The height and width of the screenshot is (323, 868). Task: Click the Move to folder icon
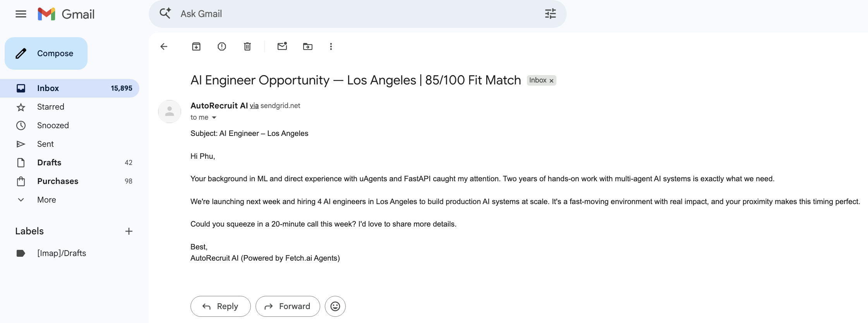(x=308, y=46)
